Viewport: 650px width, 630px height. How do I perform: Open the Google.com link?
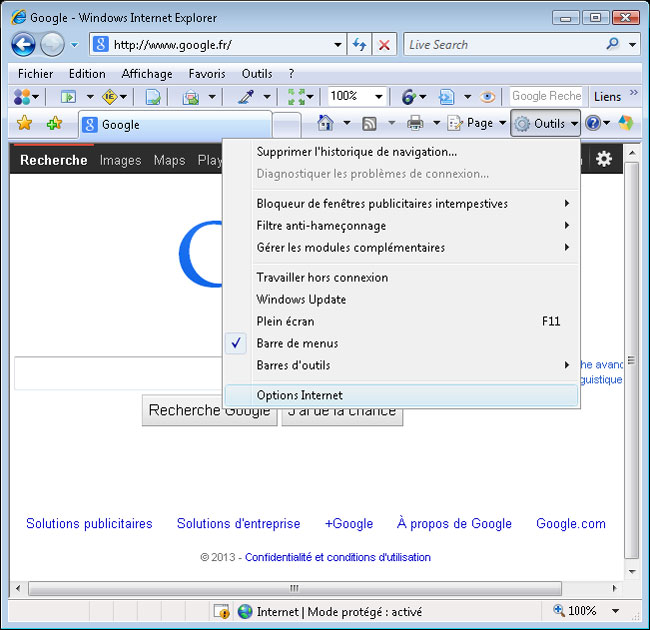point(571,523)
